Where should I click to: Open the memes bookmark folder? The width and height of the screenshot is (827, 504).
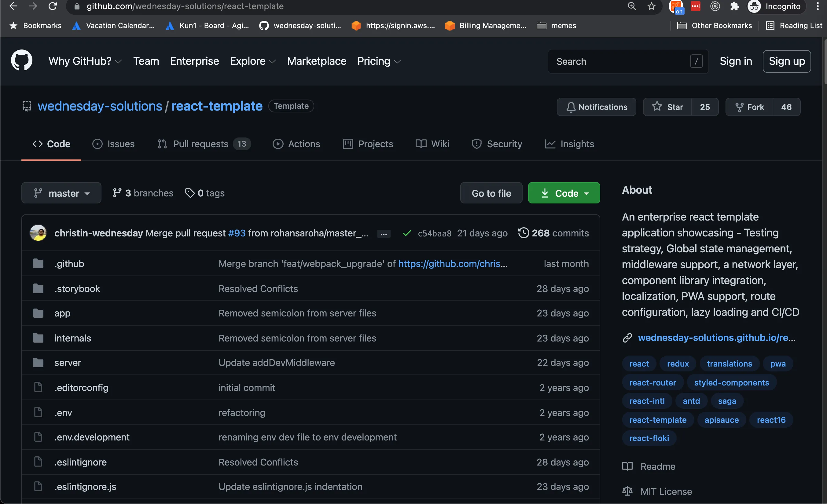(556, 25)
